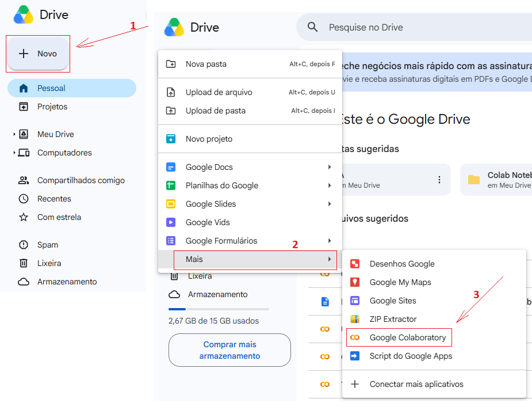Select Google Vids menu entry
Screen dimensions: 532x414
pos(250,222)
